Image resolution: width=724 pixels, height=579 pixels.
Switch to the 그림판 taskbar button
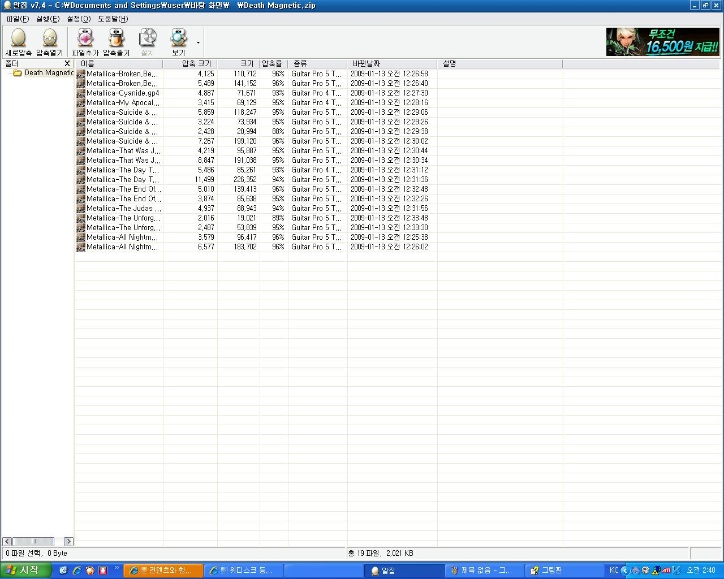[563, 571]
